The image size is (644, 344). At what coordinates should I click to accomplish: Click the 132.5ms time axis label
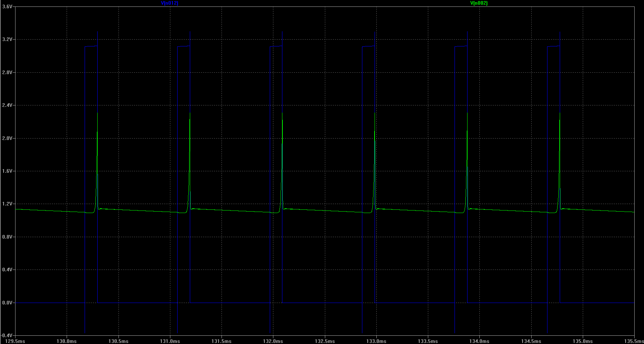coord(325,341)
